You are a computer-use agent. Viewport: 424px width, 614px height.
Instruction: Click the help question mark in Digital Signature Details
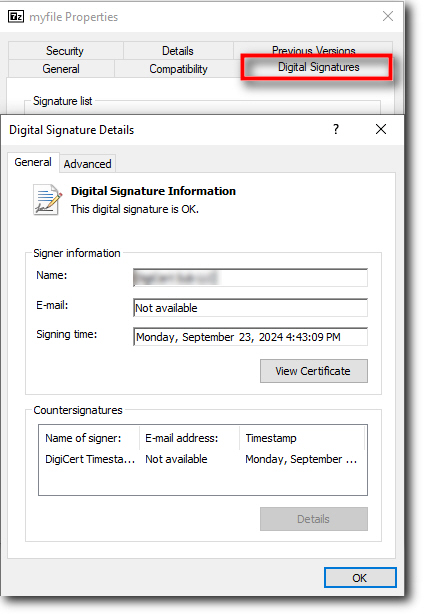point(336,129)
